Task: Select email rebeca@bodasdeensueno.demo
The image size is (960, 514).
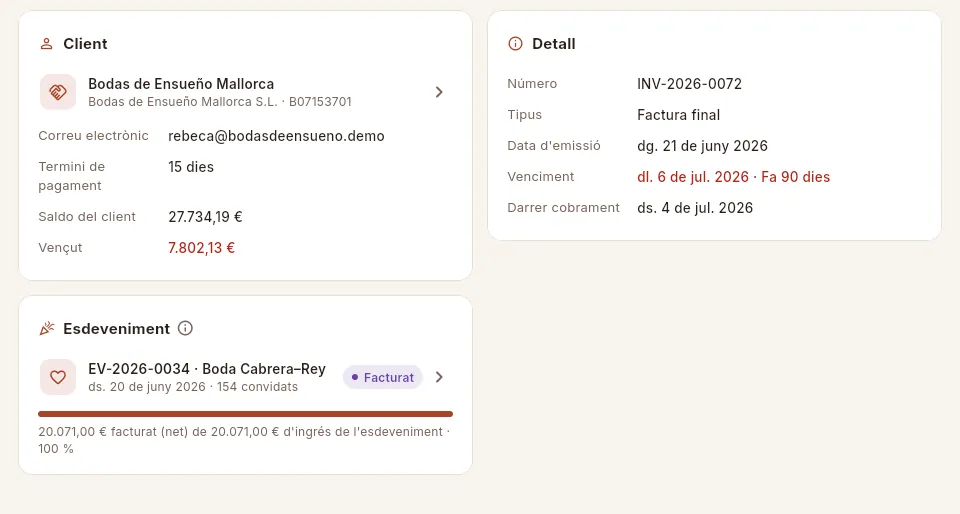Action: click(x=276, y=136)
